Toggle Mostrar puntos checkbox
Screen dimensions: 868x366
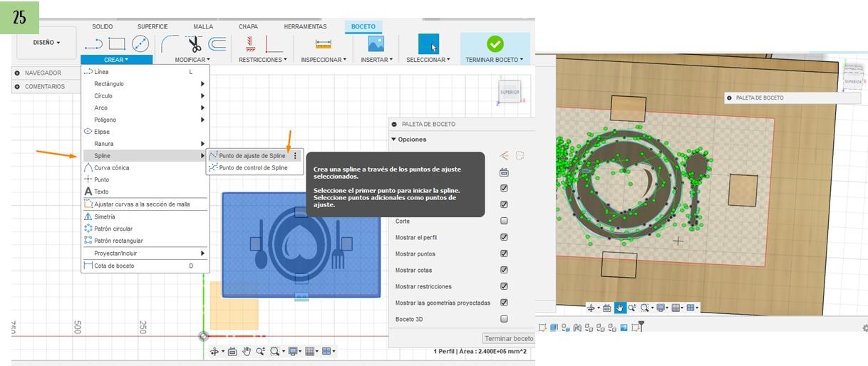tap(504, 253)
